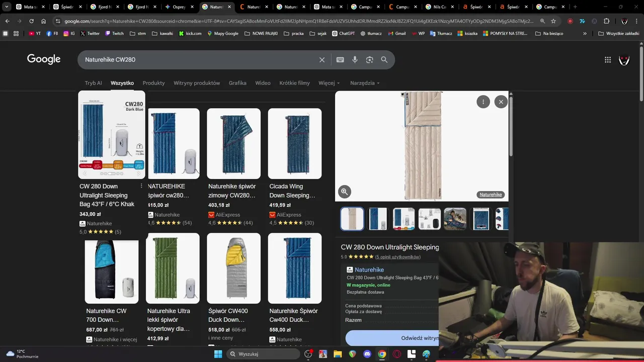Viewport: 644px width, 362px height.
Task: Open the kick.com bookmark
Action: pos(190,33)
